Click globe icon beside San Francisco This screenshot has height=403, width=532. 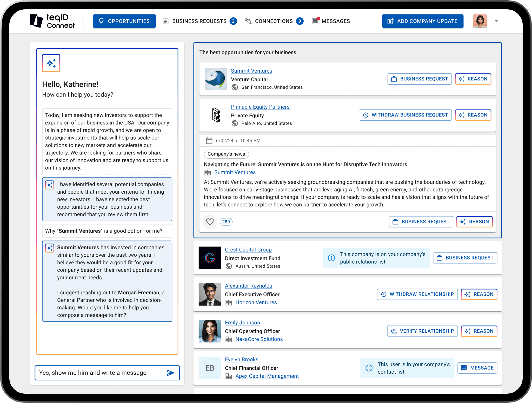pos(235,87)
